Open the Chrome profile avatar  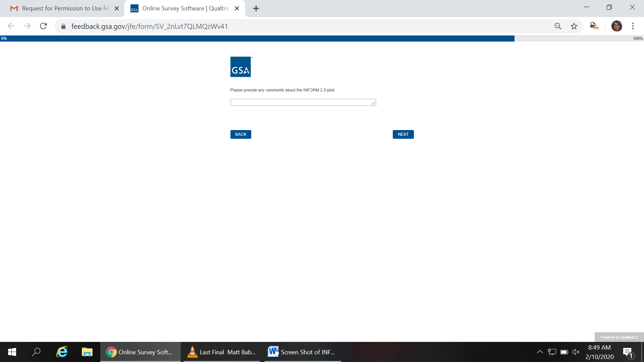(616, 26)
